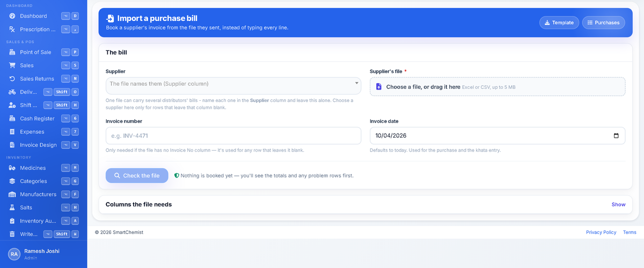Open the Terms link
Image resolution: width=644 pixels, height=268 pixels.
tap(630, 232)
